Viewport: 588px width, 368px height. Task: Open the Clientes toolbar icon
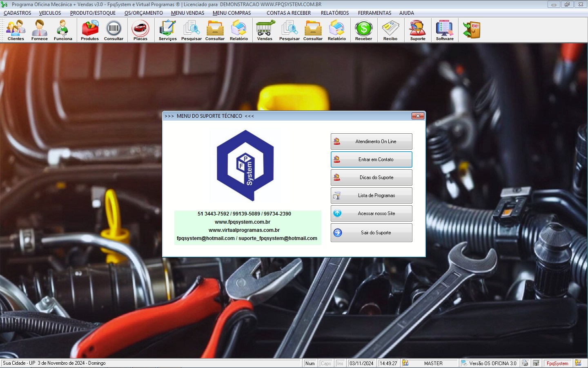click(x=16, y=30)
